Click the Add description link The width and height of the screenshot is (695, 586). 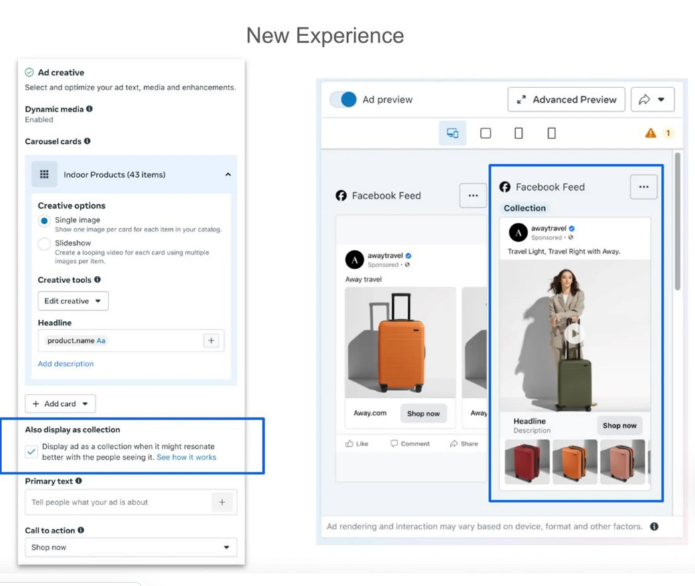point(66,363)
